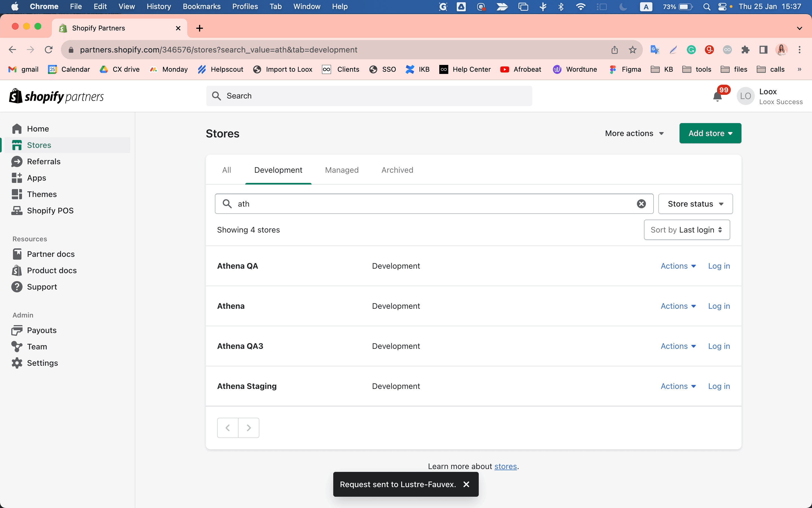Click the Chrome address bar URL
Viewport: 812px width, 508px height.
219,50
